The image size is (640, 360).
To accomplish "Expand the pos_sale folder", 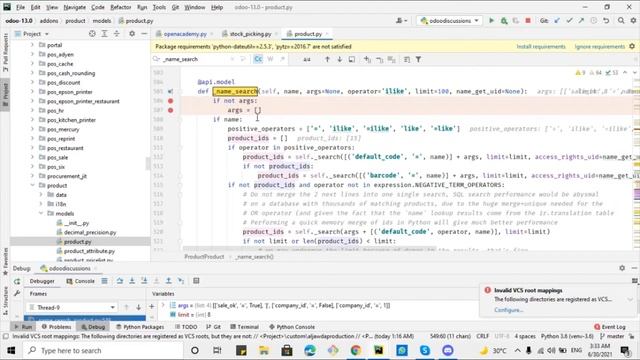I will point(32,158).
